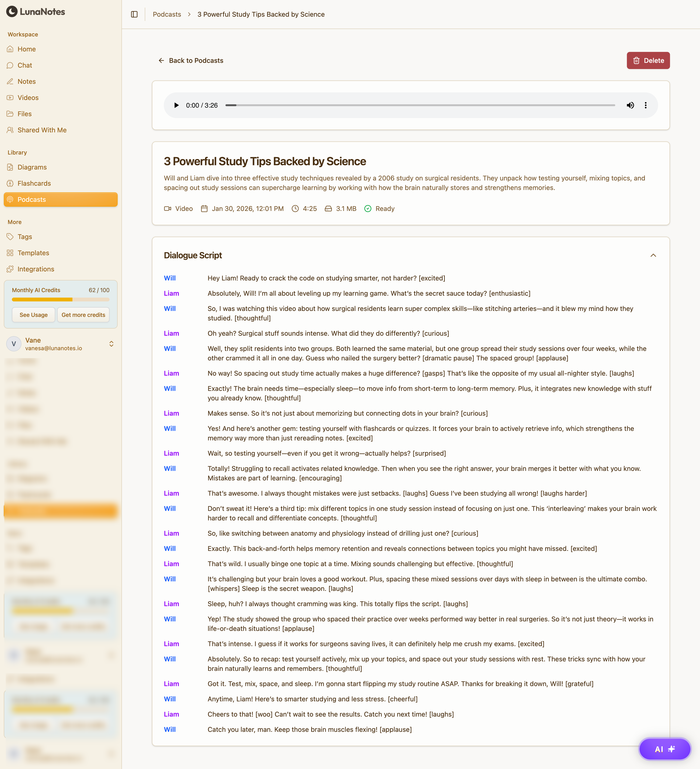This screenshot has height=769, width=700.
Task: Collapse the Dialogue Script section
Action: point(653,255)
